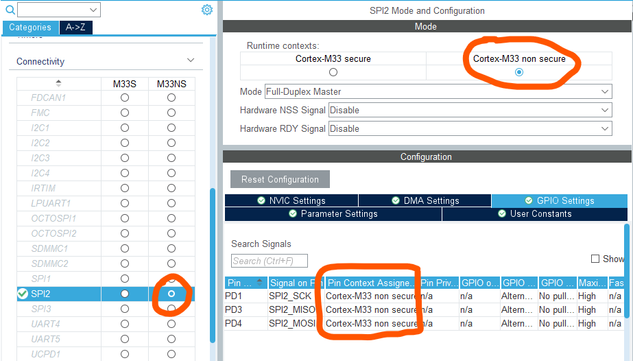Open the Parameter Settings tab

333,214
